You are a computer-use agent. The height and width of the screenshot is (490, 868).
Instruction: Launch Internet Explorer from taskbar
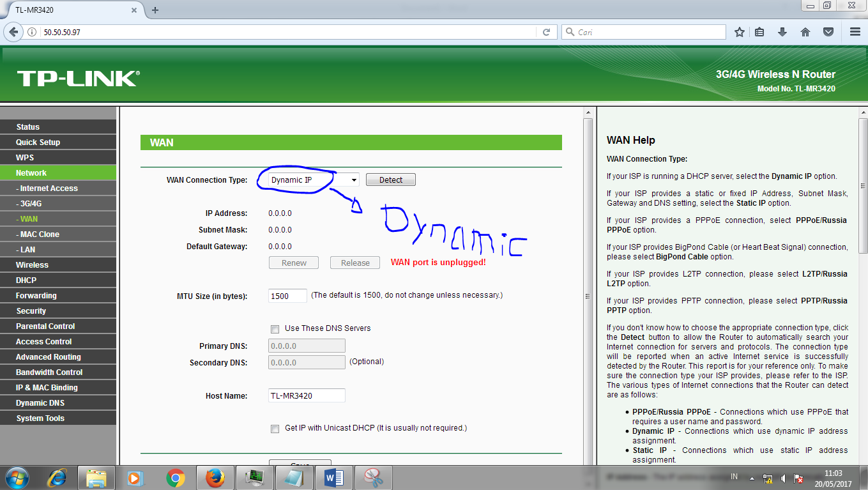click(58, 477)
